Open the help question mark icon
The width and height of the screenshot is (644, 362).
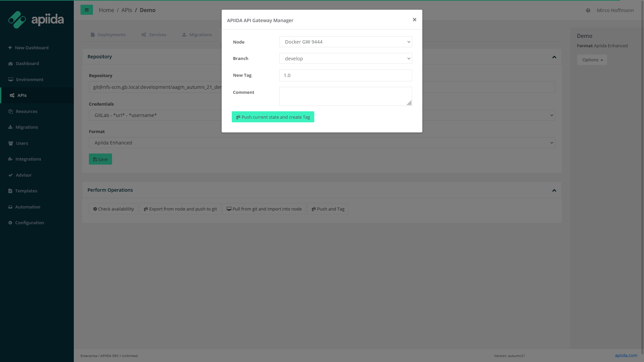(588, 10)
